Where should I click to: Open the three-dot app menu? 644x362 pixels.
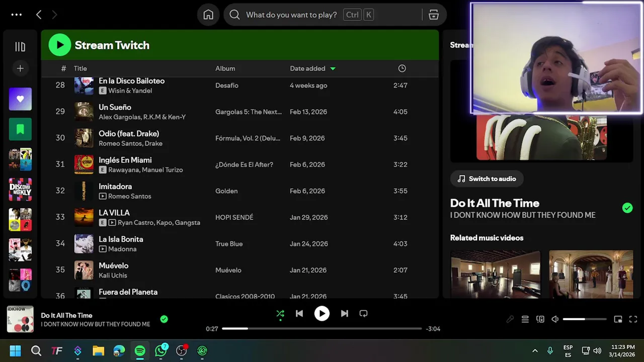[x=17, y=15]
